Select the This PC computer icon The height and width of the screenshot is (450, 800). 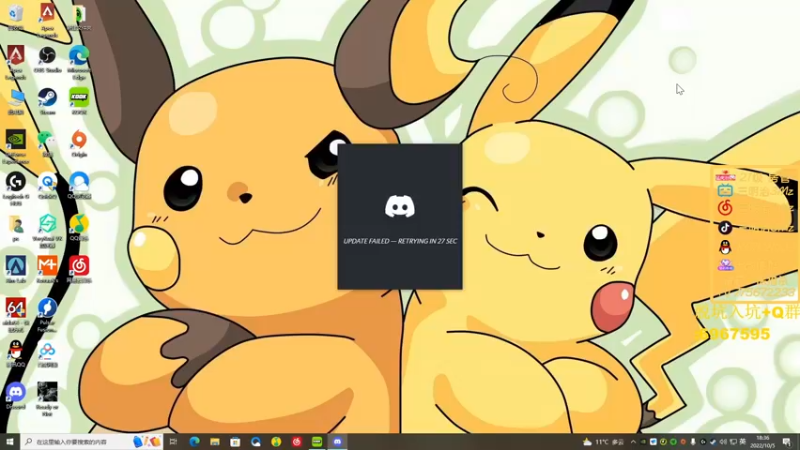pos(16,101)
